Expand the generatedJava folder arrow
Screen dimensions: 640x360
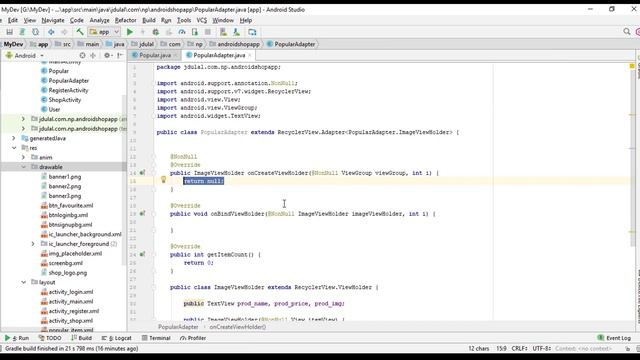pyautogui.click(x=14, y=138)
